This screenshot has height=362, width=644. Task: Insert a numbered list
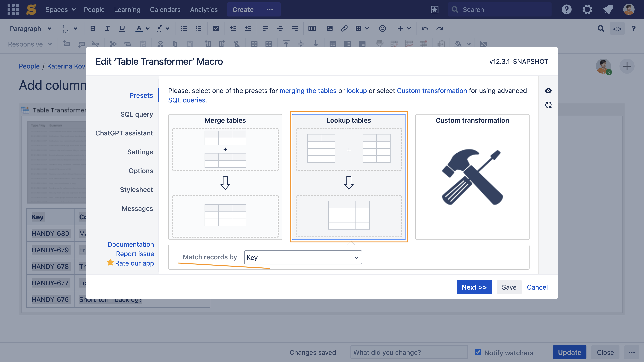199,28
